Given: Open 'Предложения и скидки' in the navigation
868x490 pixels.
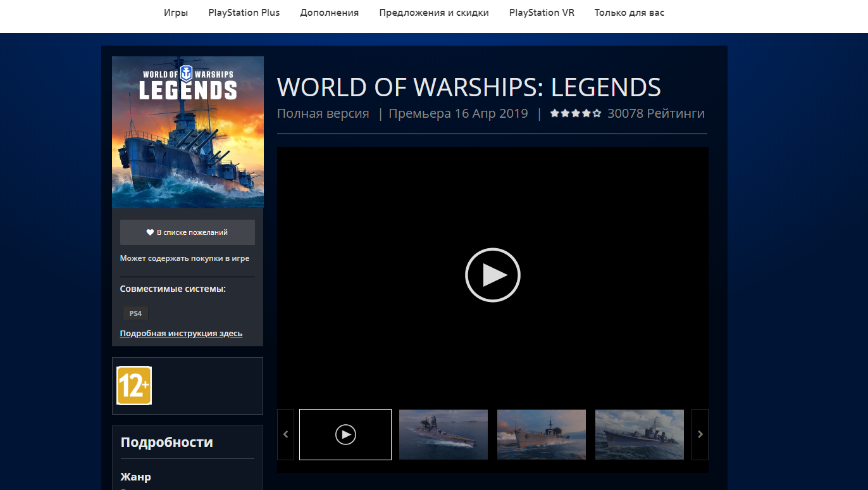Looking at the screenshot, I should (x=434, y=13).
